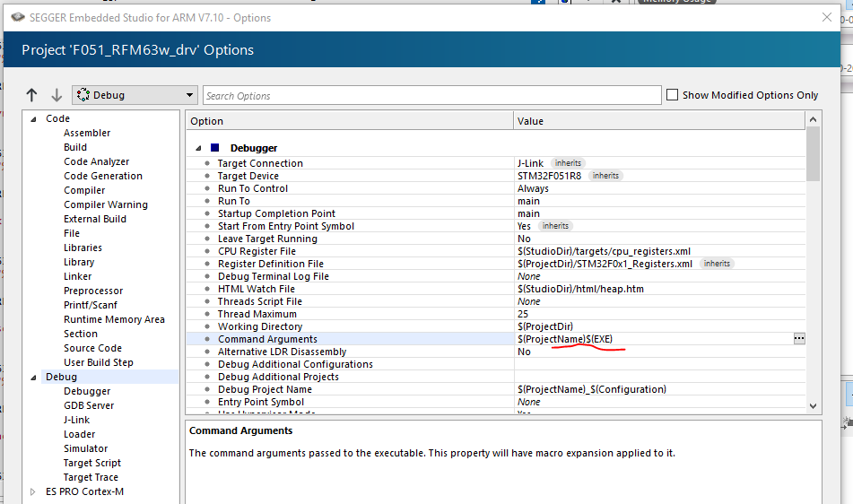853x504 pixels.
Task: Close the Options dialog window
Action: click(827, 17)
